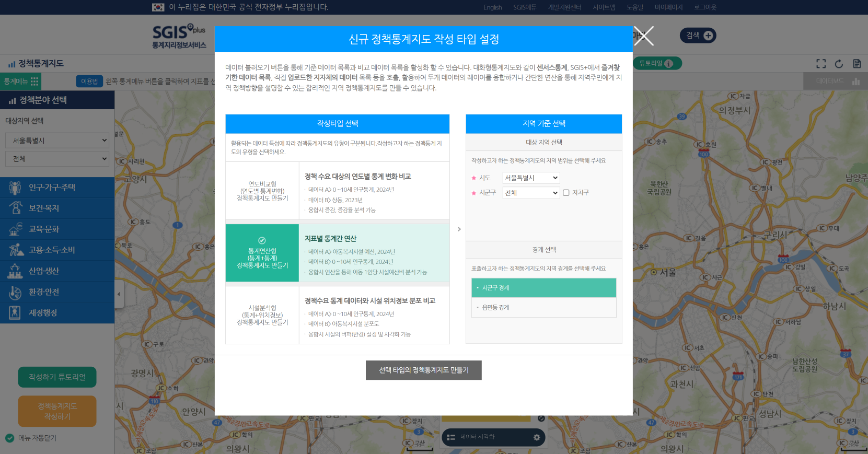868x454 pixels.
Task: Click 지표별 통계간 연산 description title
Action: (330, 239)
